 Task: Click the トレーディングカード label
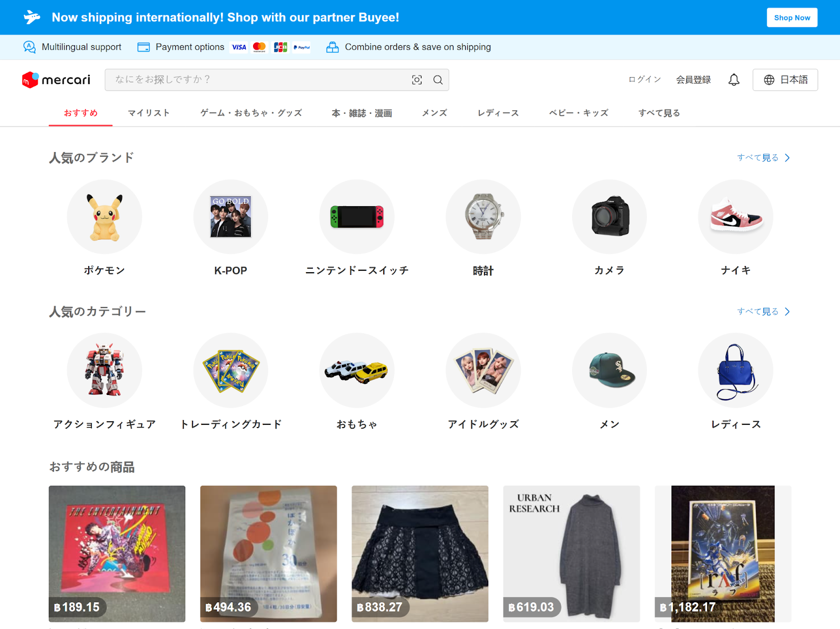click(230, 424)
